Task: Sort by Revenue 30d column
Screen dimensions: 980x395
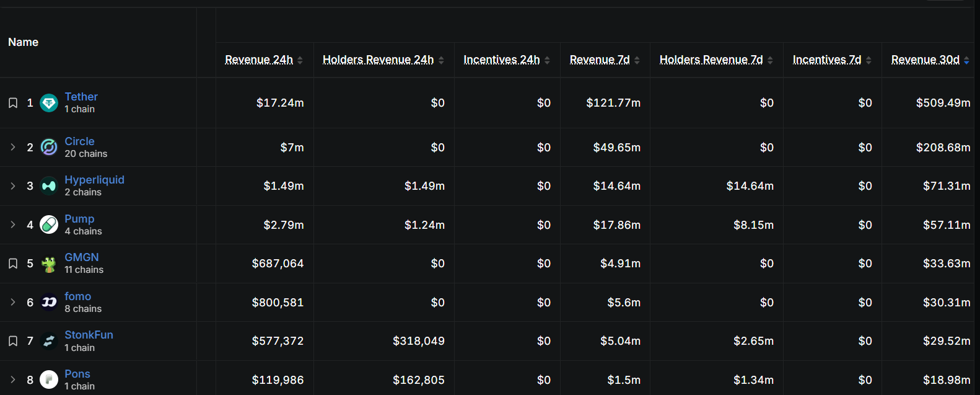Action: pos(925,60)
